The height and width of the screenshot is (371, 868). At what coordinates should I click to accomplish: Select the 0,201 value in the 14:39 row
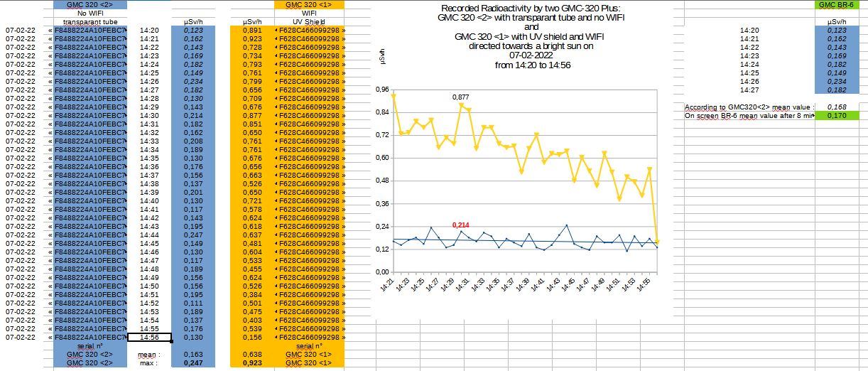pos(192,193)
